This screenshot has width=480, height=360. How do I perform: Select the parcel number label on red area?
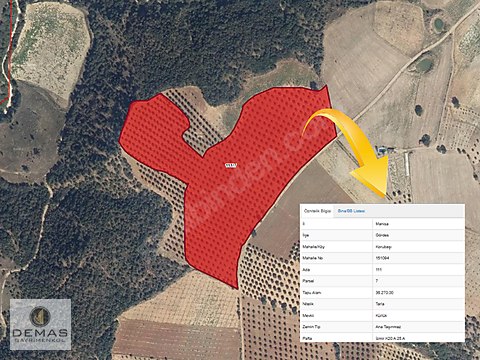pyautogui.click(x=231, y=165)
